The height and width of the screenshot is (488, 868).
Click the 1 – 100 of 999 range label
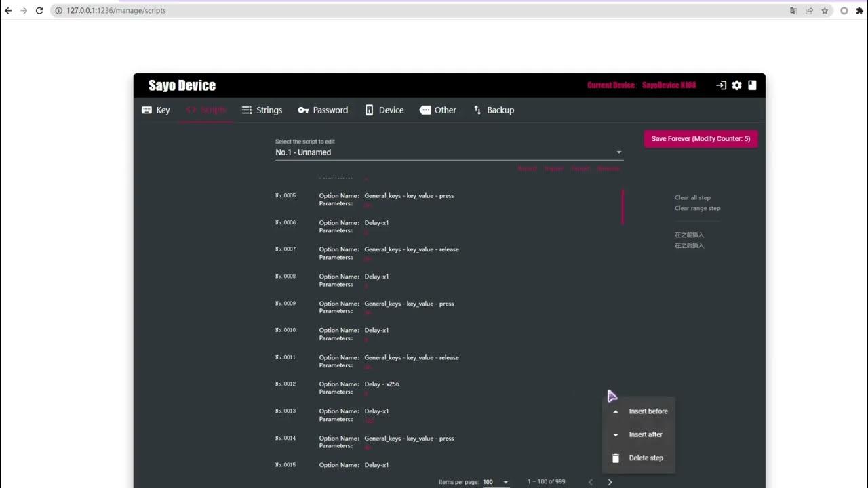click(546, 482)
